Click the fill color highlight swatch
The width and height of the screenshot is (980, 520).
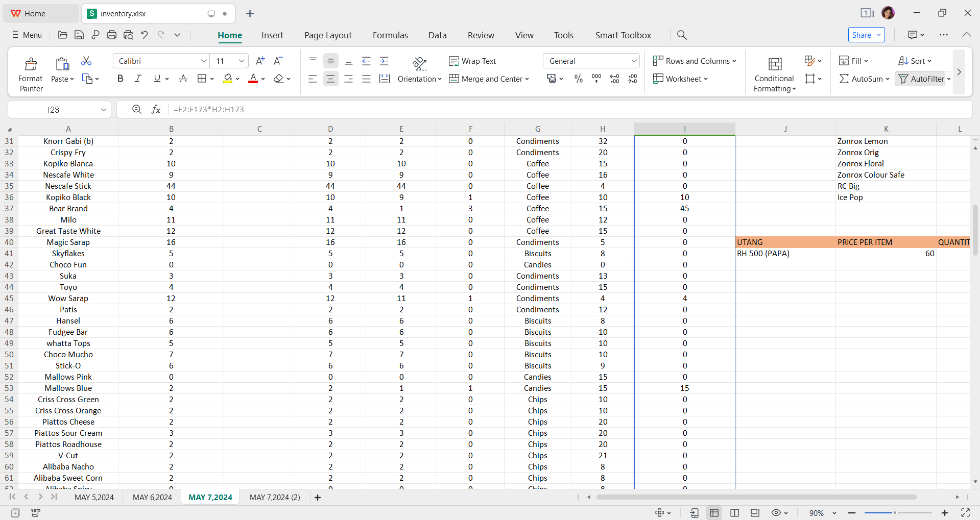[228, 79]
